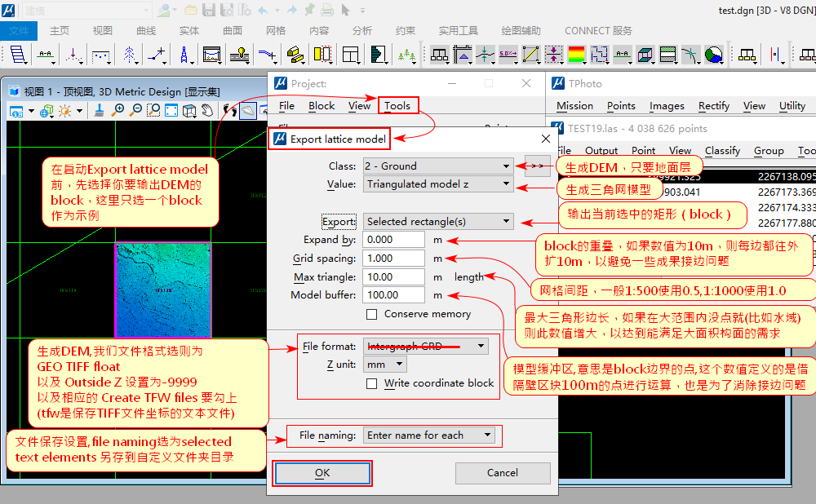Click the Update View brush icon

point(99,110)
